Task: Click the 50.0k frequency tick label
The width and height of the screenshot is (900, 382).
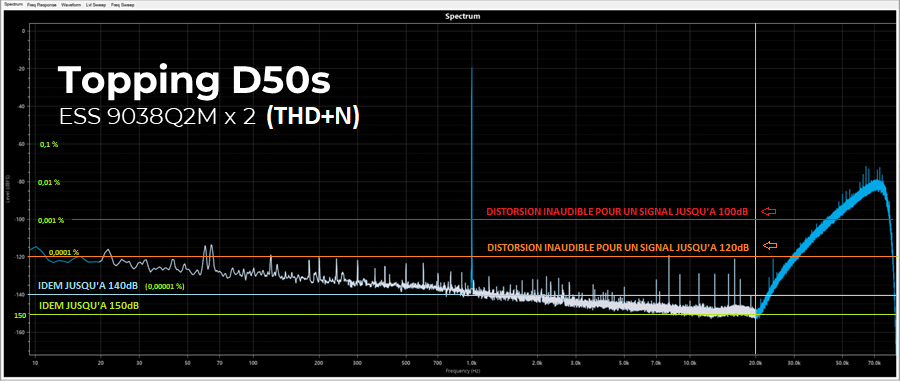Action: pos(842,364)
